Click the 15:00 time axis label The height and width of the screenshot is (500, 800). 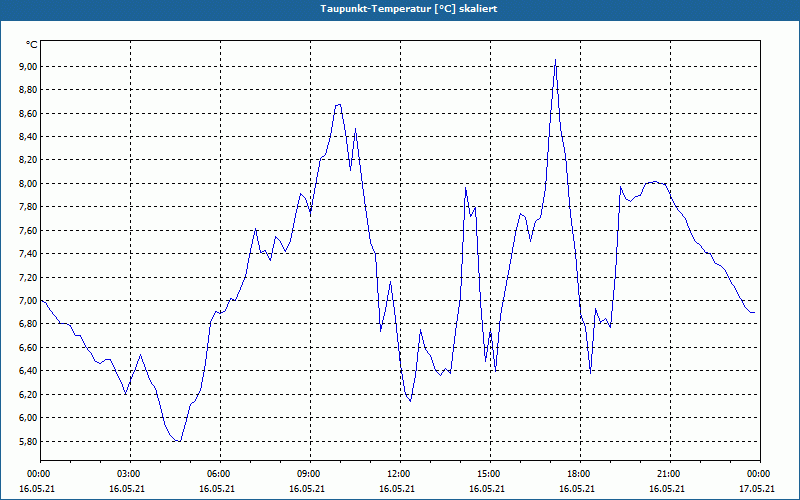coord(490,474)
